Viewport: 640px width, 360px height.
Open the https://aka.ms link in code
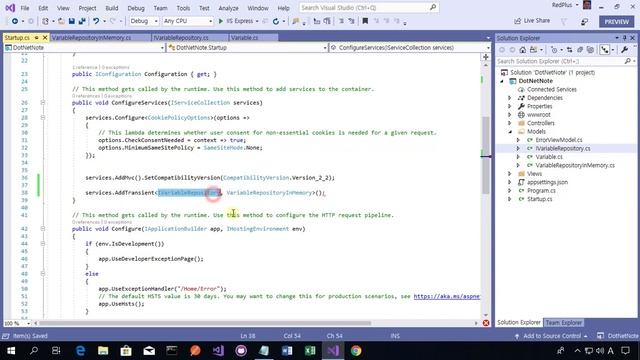[x=447, y=296]
